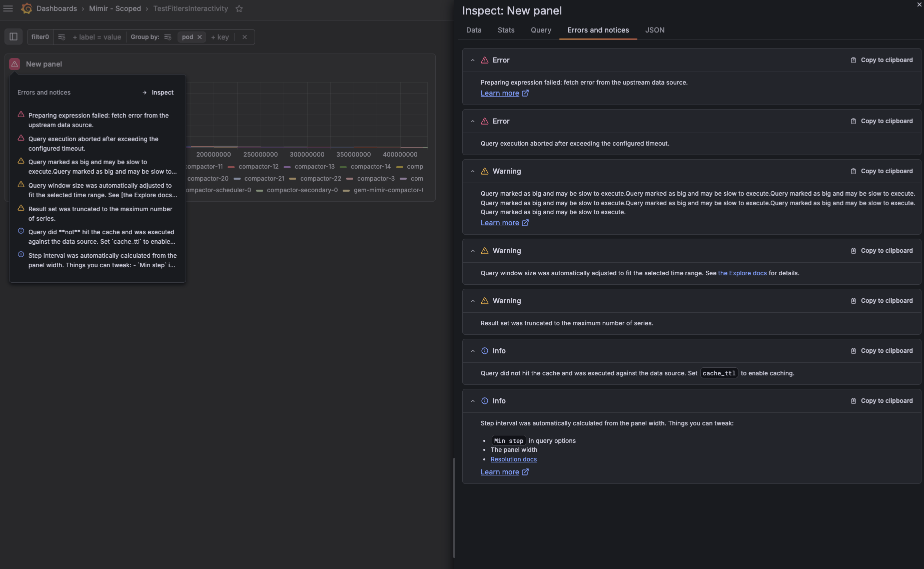Click the Grafana logo icon
924x569 pixels.
coord(27,9)
